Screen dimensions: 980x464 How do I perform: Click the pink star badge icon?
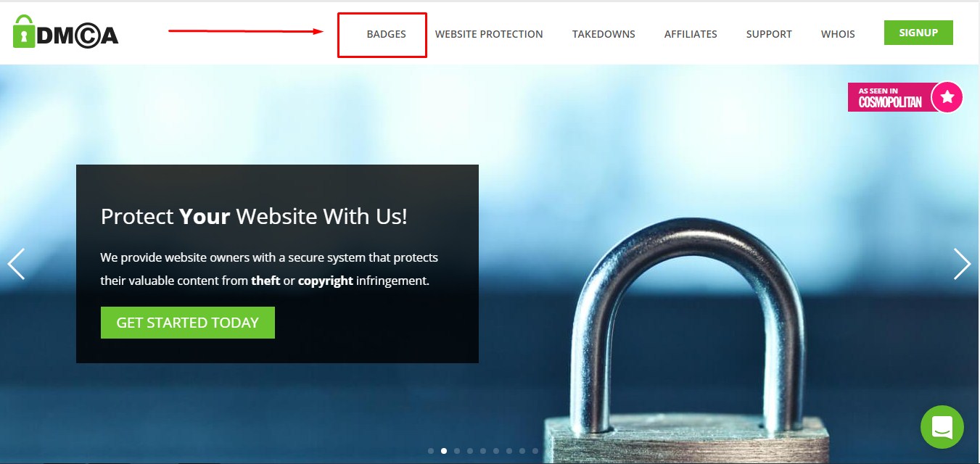tap(947, 96)
